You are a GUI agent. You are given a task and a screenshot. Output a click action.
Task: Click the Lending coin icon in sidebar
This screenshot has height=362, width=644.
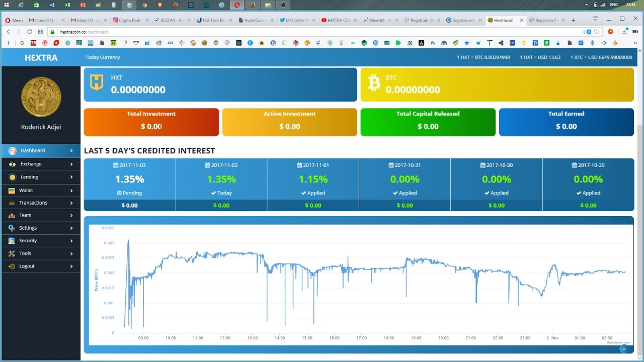coord(12,177)
